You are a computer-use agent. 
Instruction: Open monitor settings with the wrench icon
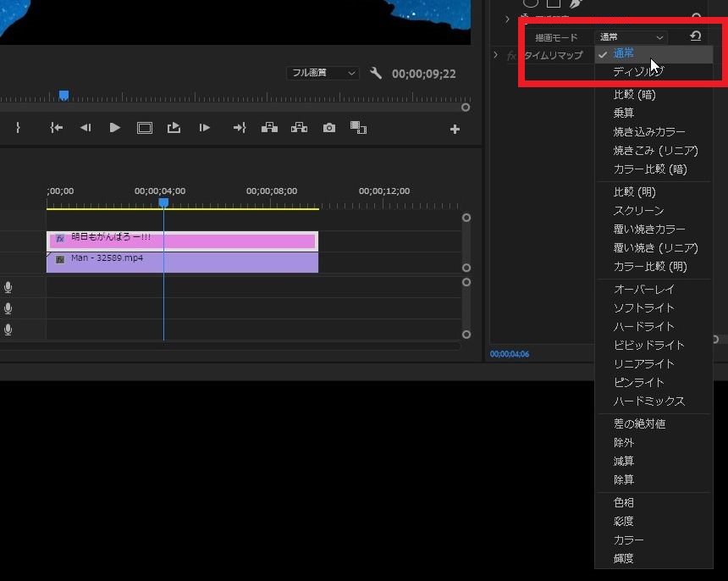376,74
